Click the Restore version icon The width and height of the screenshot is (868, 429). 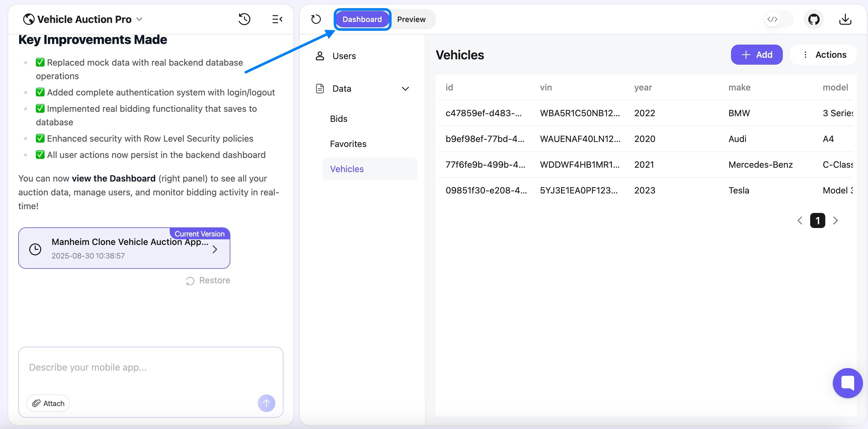[x=190, y=281]
